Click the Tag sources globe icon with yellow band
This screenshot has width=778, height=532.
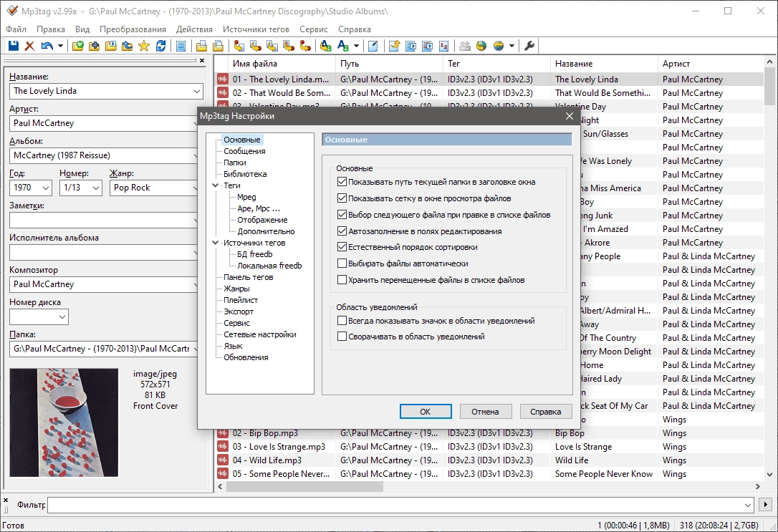pyautogui.click(x=498, y=46)
